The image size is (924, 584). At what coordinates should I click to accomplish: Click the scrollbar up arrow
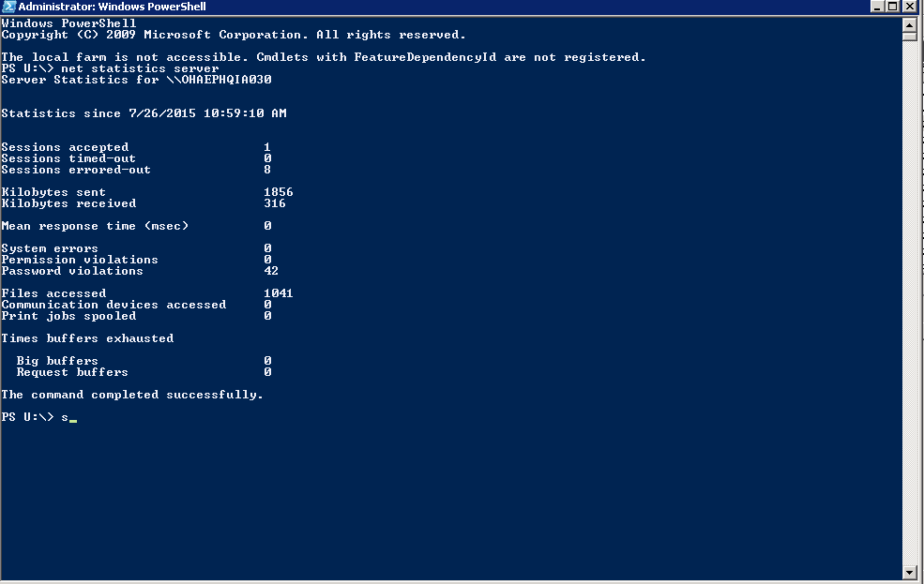click(x=911, y=25)
